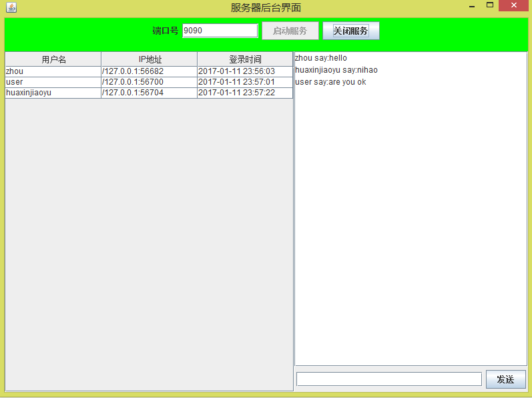Click the 端口号 label
The height and width of the screenshot is (398, 532).
(166, 31)
